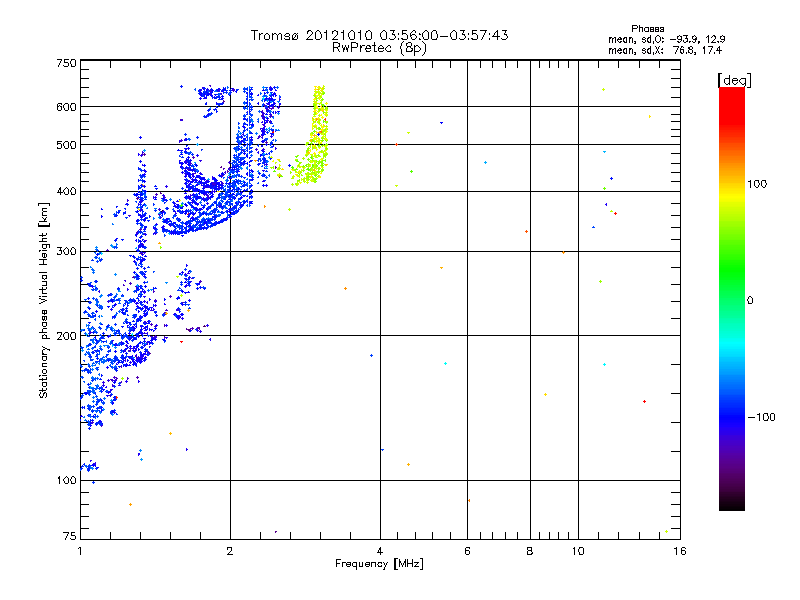
Task: Click the x-axis '10' tick label
Action: [578, 551]
